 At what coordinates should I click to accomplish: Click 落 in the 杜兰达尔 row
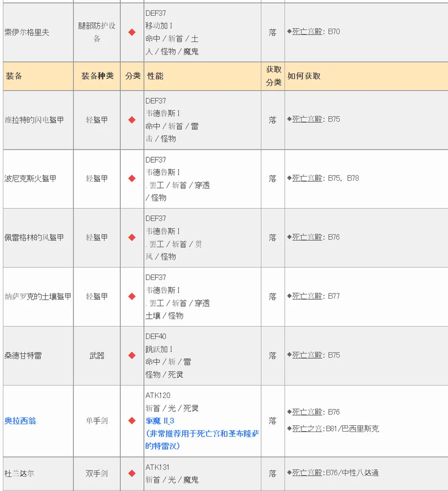pos(273,473)
